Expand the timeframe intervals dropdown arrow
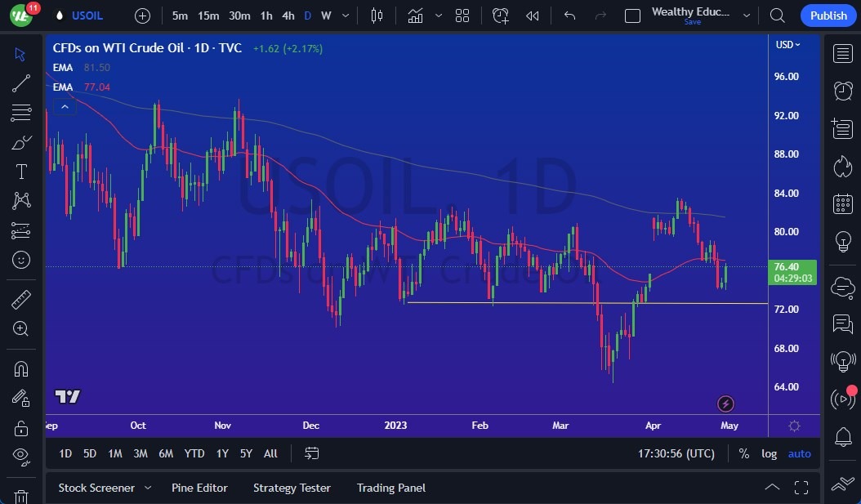861x504 pixels. click(346, 16)
